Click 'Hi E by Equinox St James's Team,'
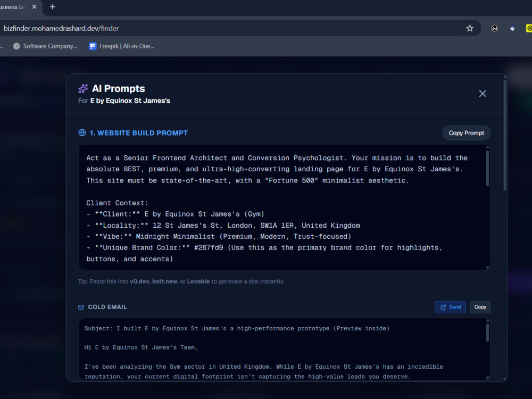The width and height of the screenshot is (532, 399). click(x=141, y=347)
